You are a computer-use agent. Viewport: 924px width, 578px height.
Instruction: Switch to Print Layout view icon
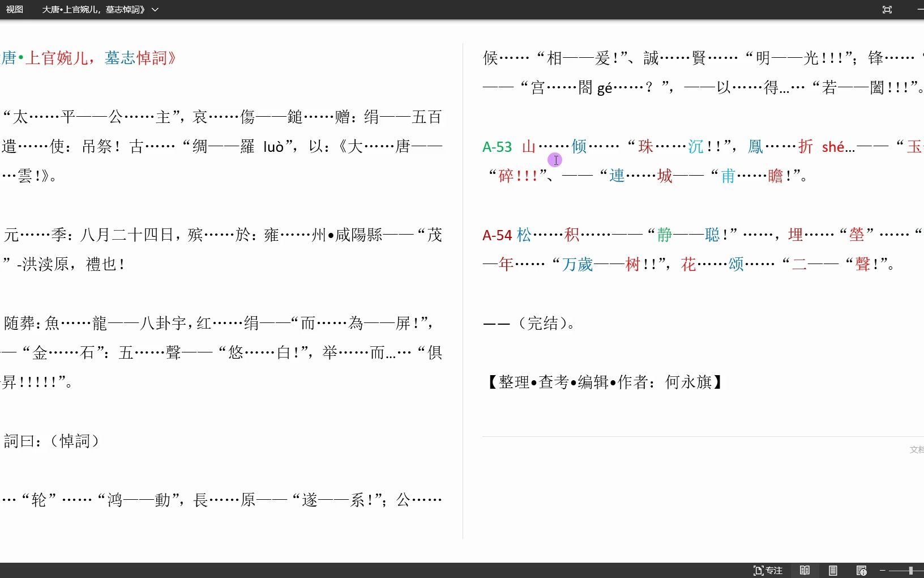point(833,571)
